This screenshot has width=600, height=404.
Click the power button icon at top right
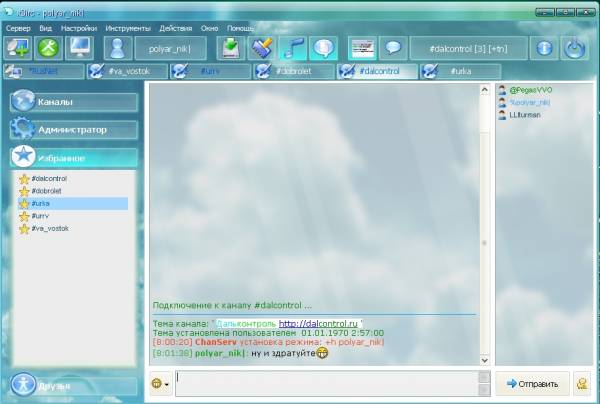[x=574, y=48]
